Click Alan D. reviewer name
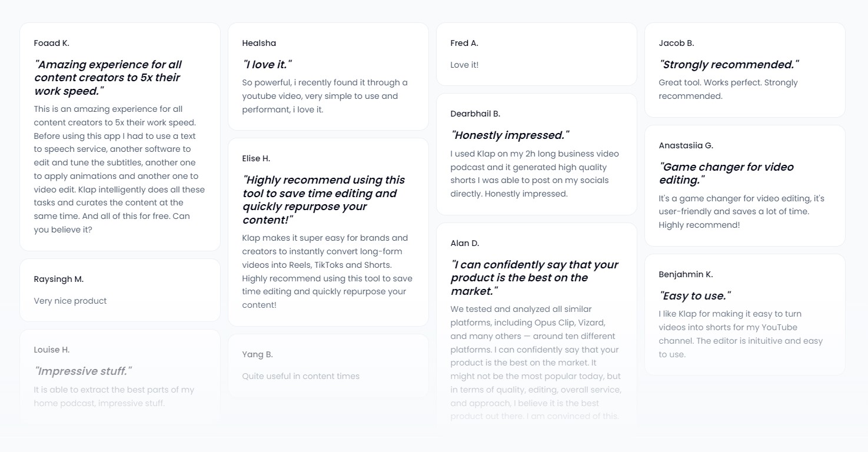Image resolution: width=868 pixels, height=452 pixels. coord(465,243)
